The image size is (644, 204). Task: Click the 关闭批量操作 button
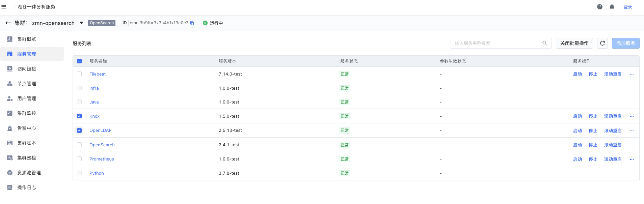coord(574,43)
